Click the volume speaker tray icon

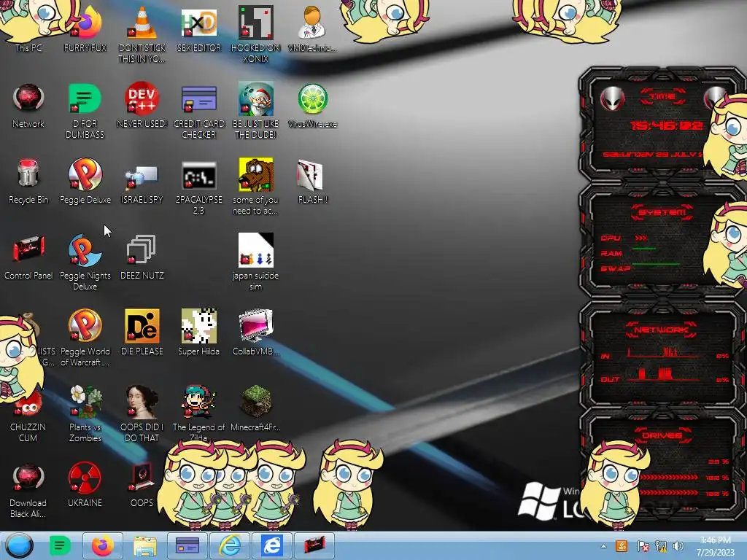tap(679, 546)
